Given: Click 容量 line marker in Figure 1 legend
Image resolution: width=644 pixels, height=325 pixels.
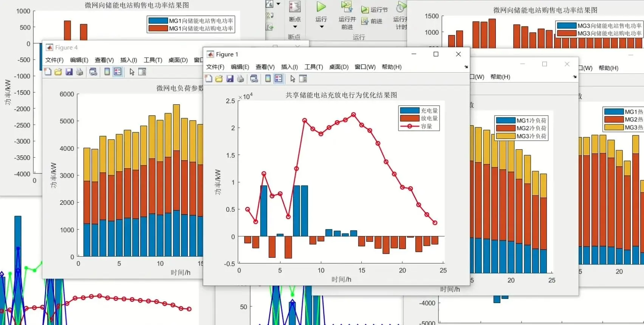Looking at the screenshot, I should point(410,126).
